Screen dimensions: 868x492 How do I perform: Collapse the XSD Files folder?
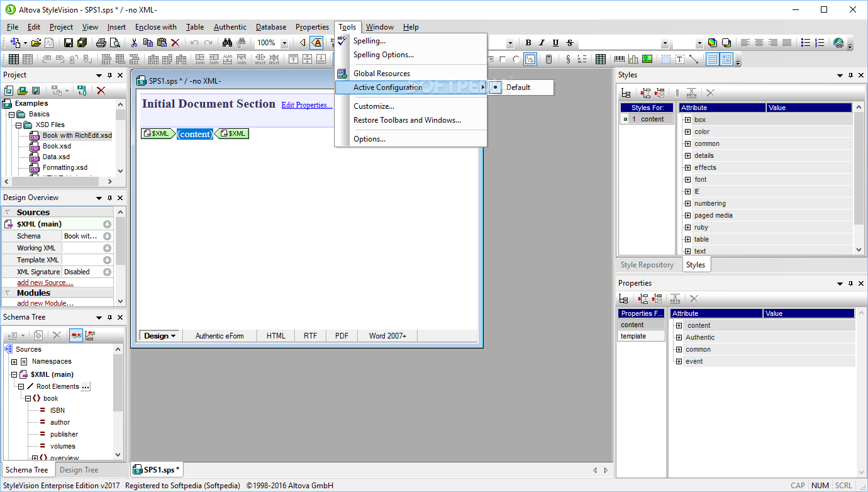[x=19, y=125]
